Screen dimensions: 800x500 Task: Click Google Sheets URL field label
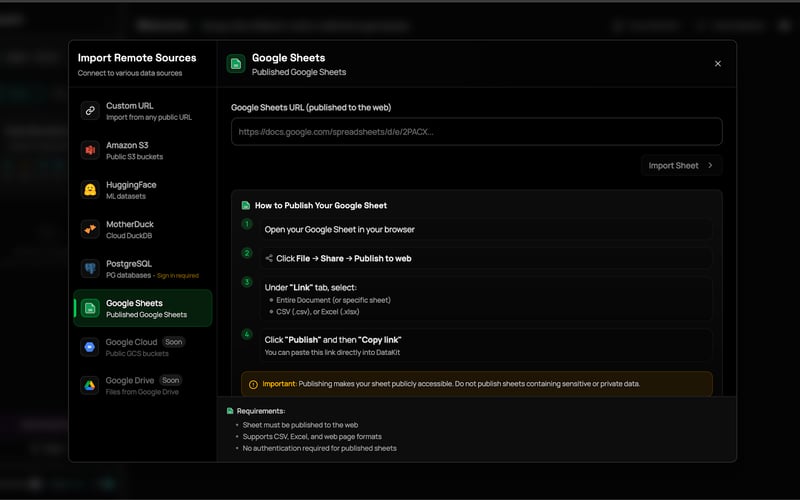(x=311, y=108)
